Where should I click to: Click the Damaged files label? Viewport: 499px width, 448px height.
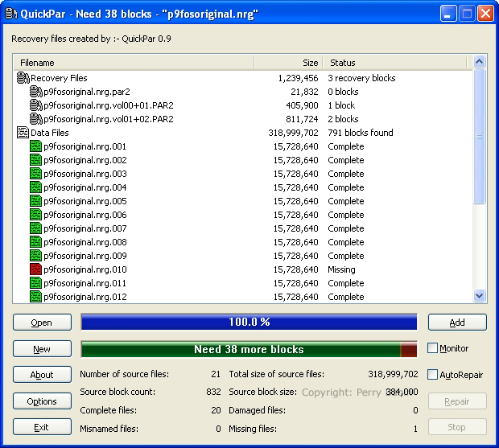[x=257, y=410]
